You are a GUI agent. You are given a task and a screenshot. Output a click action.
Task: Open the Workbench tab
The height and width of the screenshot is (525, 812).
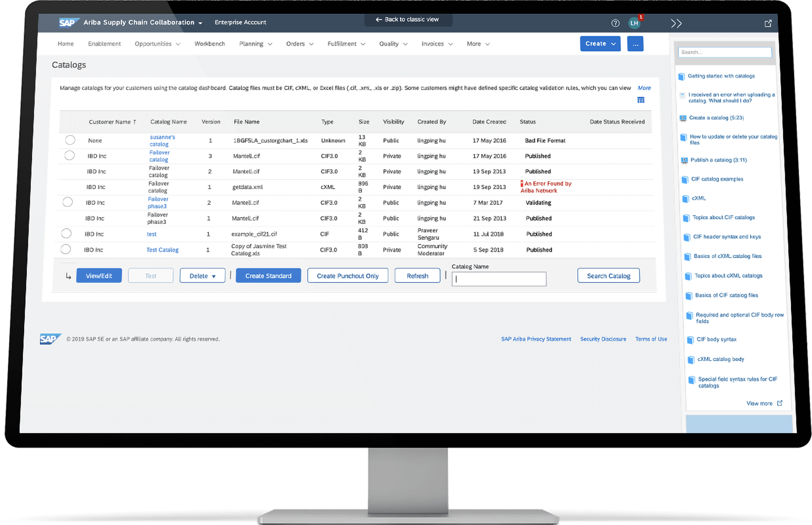point(209,44)
